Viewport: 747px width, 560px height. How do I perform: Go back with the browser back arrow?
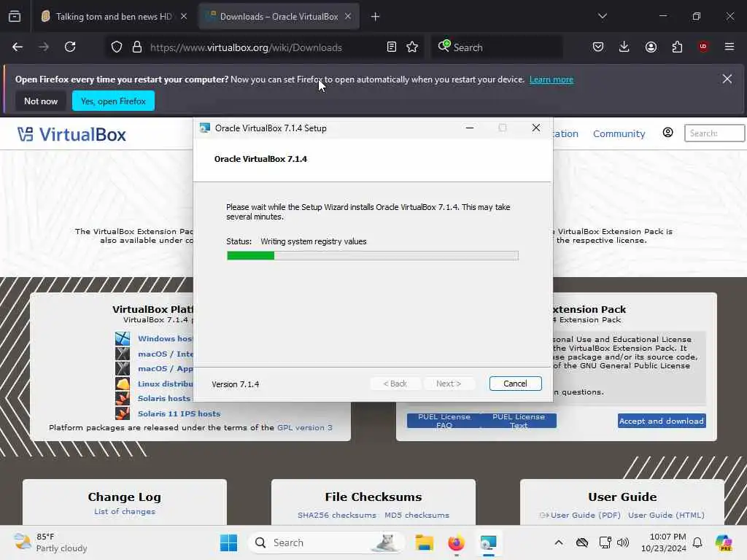point(18,47)
